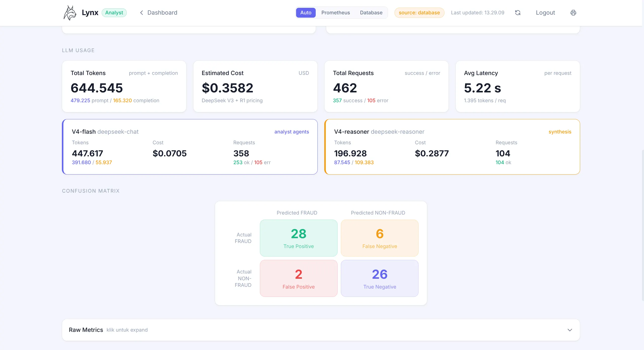Click the page vertical scrollbar
This screenshot has width=644, height=350.
click(643, 225)
